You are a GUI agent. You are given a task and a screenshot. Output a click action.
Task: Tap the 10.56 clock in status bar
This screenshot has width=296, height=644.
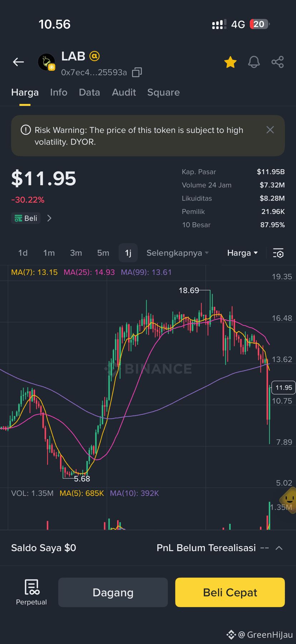tap(54, 24)
